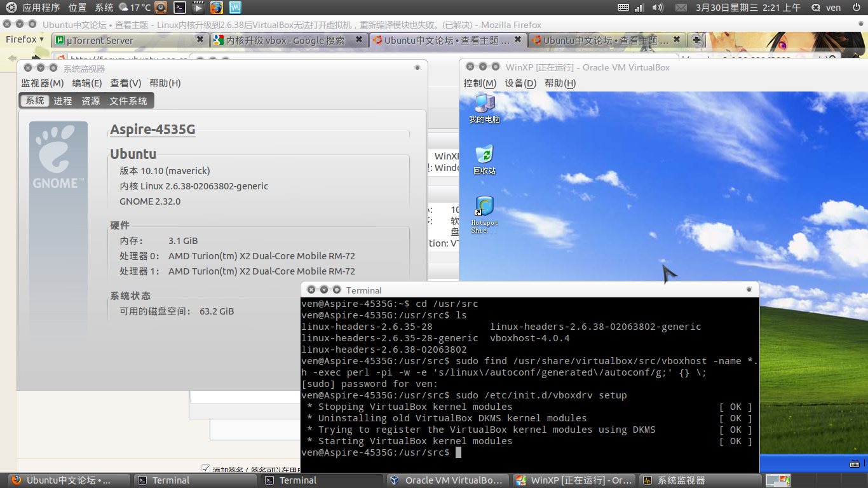Open the Firefox menu dropdown
The height and width of the screenshot is (488, 868).
pos(25,39)
